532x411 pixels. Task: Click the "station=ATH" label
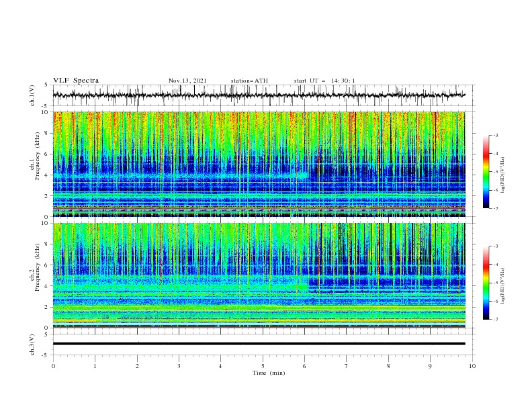[249, 81]
